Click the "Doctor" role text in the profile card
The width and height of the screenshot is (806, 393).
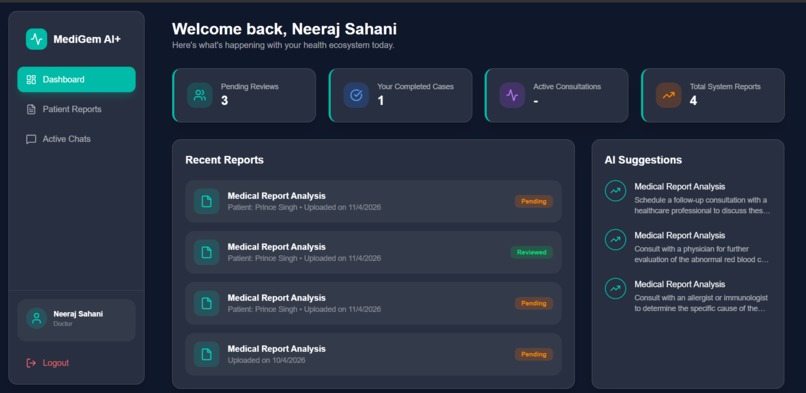point(63,324)
